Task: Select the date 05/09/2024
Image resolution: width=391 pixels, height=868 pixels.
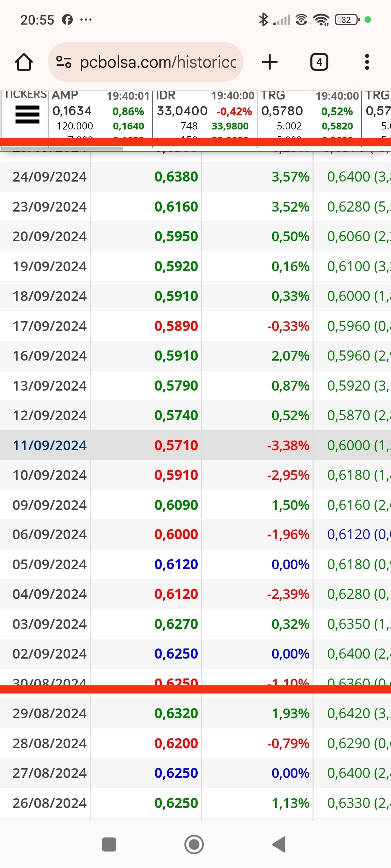Action: point(50,565)
